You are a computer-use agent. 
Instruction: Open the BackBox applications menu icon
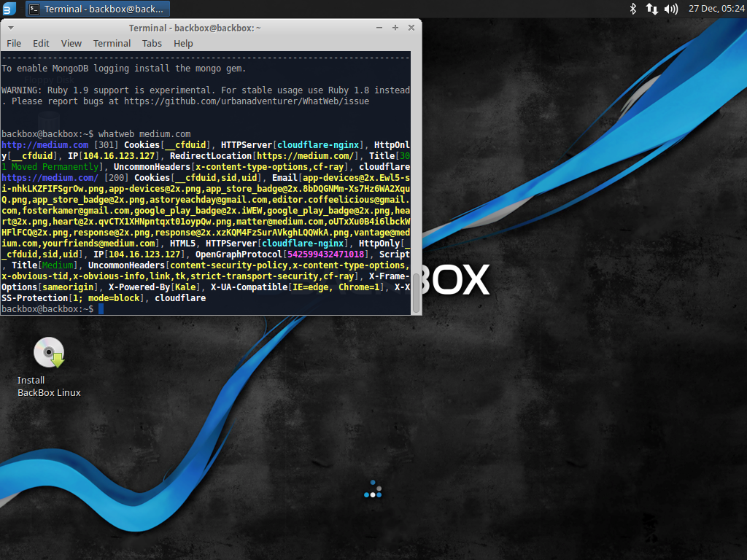(x=9, y=9)
